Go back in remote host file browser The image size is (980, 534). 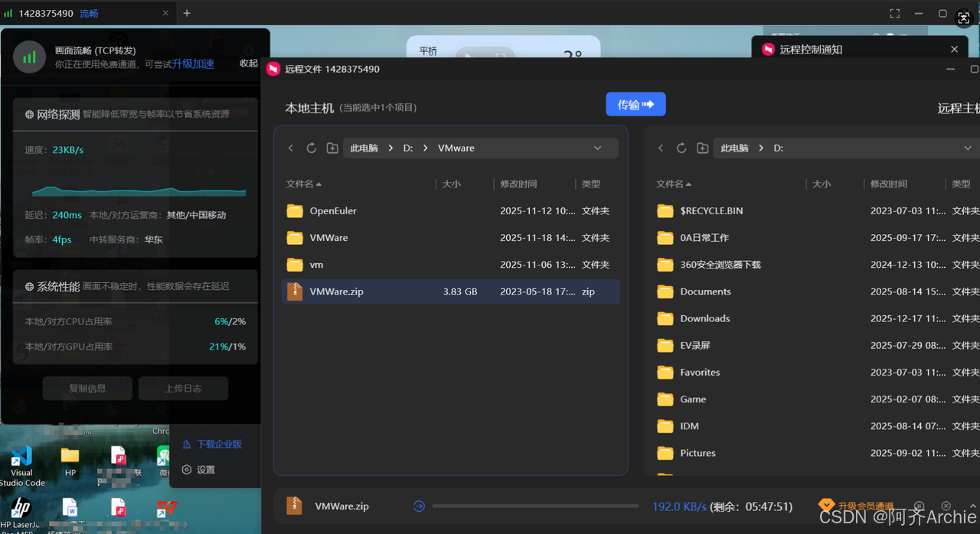tap(661, 148)
